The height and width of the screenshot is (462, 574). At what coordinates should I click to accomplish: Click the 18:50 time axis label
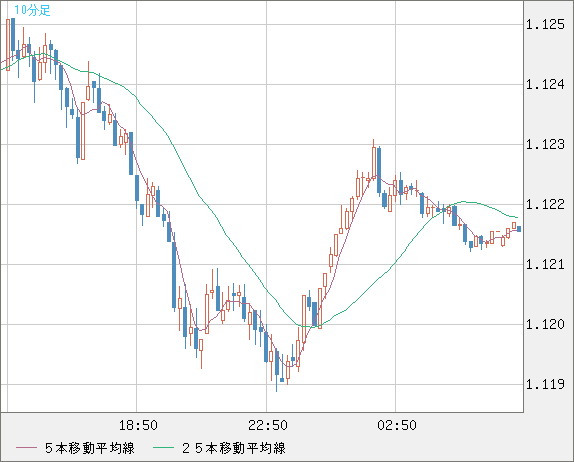(x=138, y=425)
